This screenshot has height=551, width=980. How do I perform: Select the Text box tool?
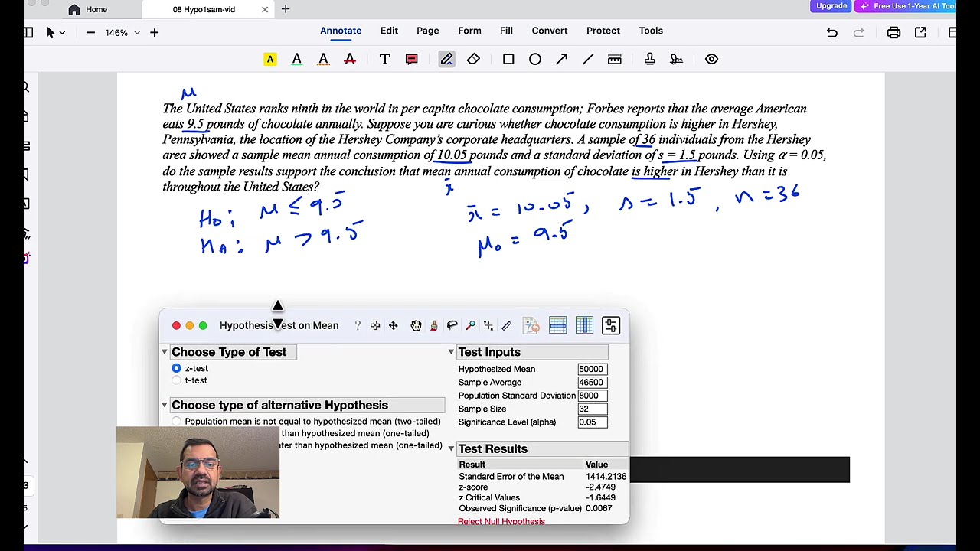tap(385, 59)
